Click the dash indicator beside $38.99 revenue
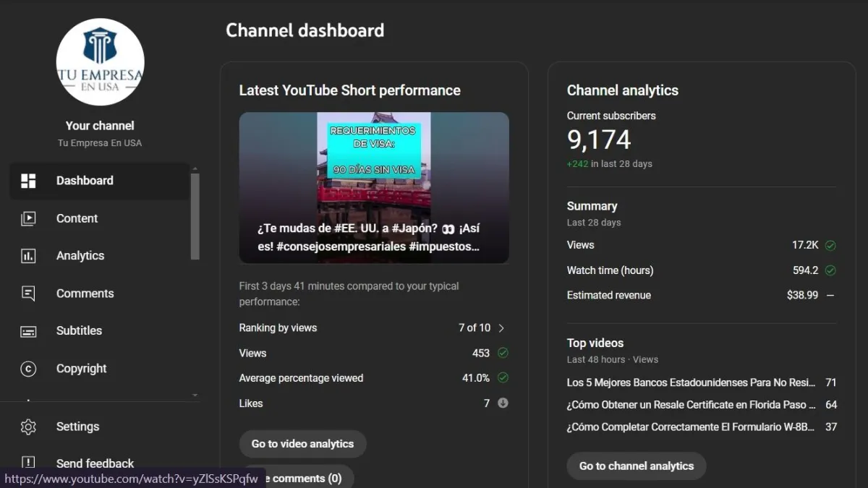This screenshot has width=868, height=488. [x=830, y=295]
